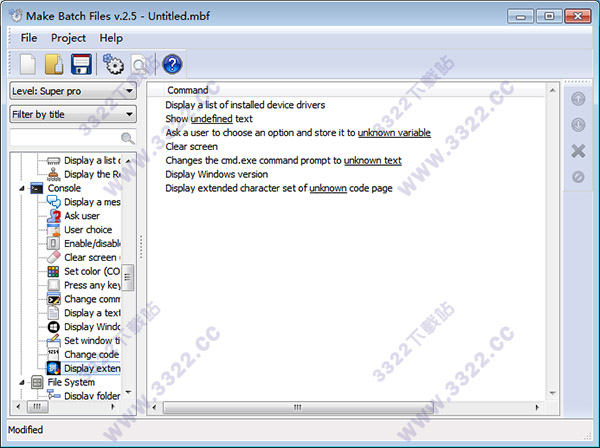
Task: Move selected command down arrow icon
Action: (x=578, y=125)
